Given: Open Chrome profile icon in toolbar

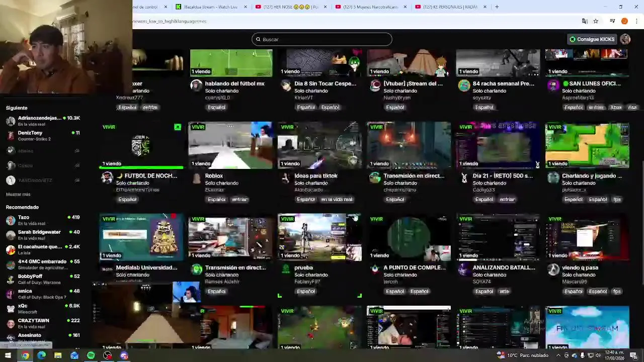Looking at the screenshot, I should (x=624, y=21).
